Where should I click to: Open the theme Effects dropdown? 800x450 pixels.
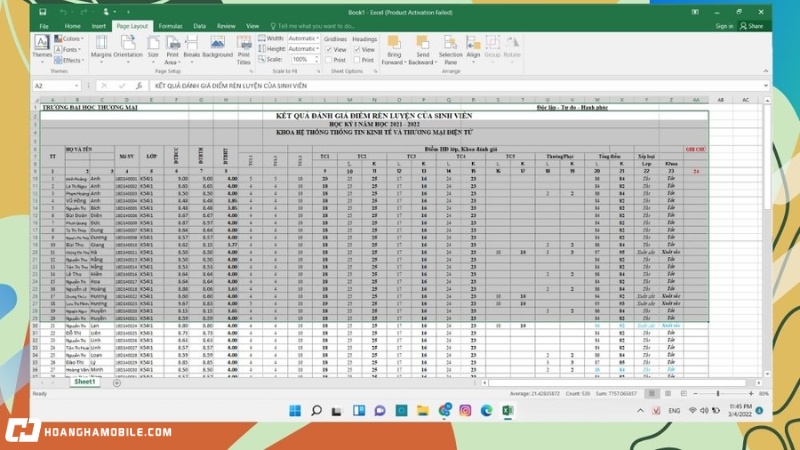(x=69, y=60)
